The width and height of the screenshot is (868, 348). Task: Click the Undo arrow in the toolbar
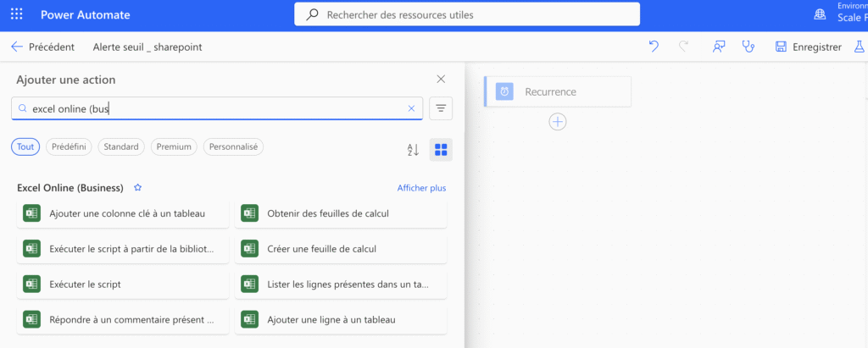[654, 47]
